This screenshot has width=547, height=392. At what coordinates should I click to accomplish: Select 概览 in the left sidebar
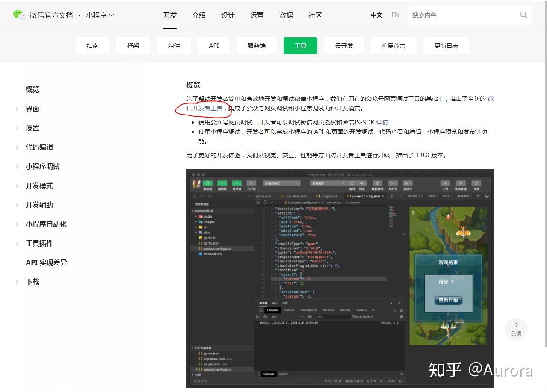pyautogui.click(x=33, y=89)
